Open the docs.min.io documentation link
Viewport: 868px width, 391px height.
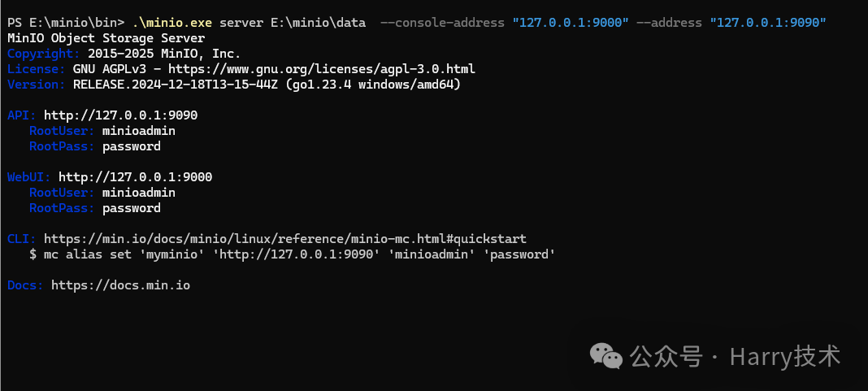coord(120,285)
